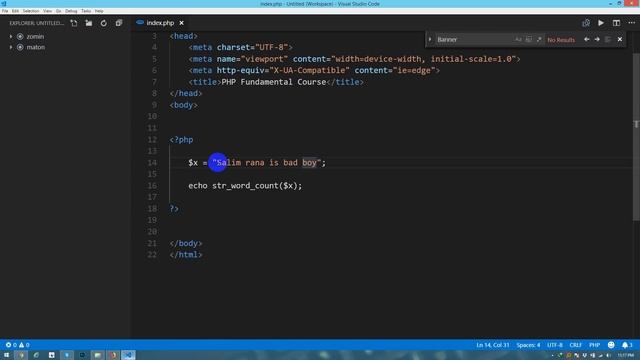Click the feedback smiley icon
The height and width of the screenshot is (360, 640).
(x=611, y=345)
